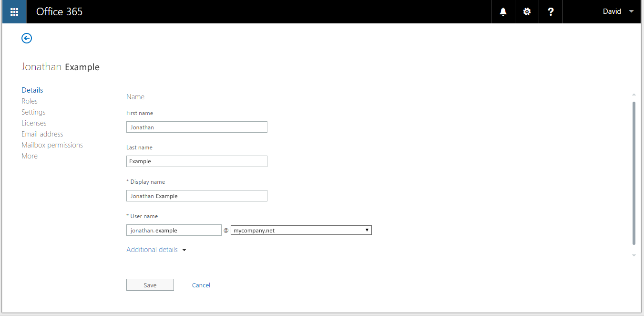
Task: Click the Cancel link
Action: point(201,285)
